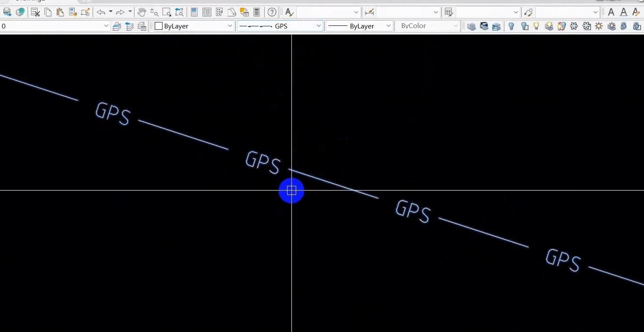Open the dimension style name dropdown
The width and height of the screenshot is (644, 332).
tap(408, 12)
